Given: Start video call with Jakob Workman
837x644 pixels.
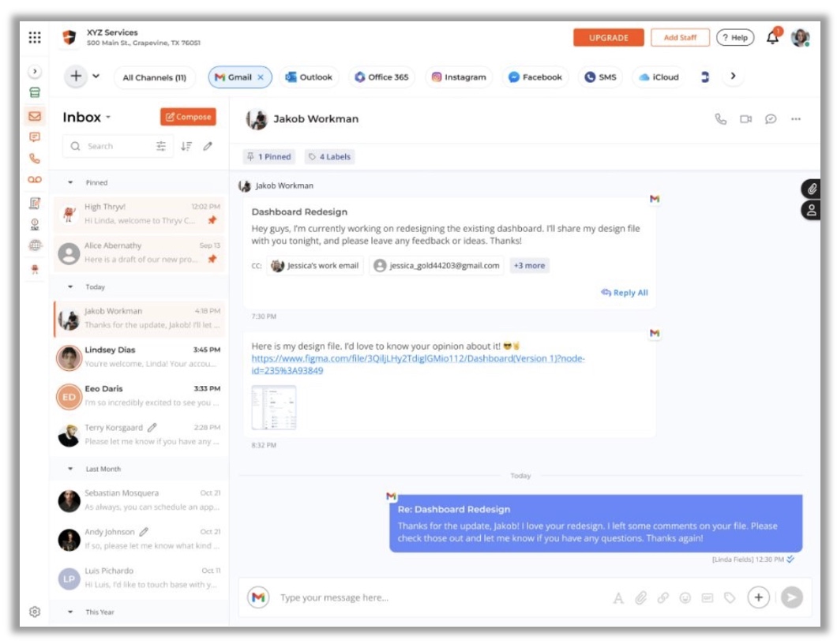Looking at the screenshot, I should point(745,119).
